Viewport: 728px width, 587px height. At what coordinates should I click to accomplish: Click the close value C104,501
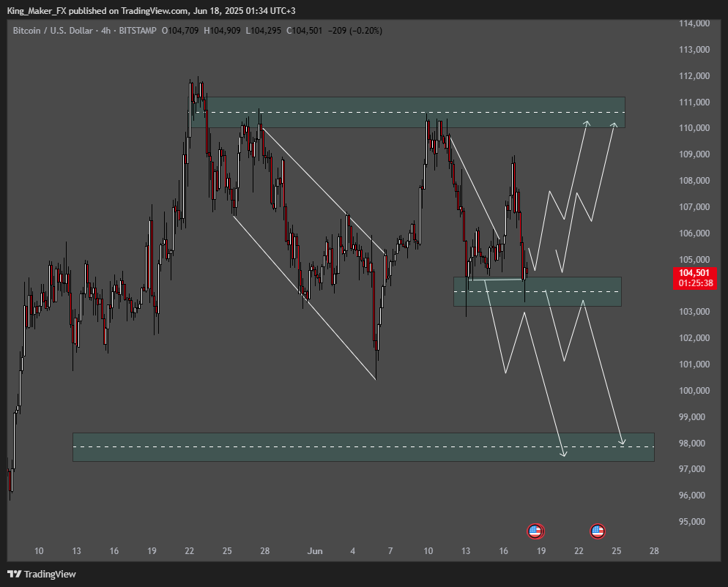tap(304, 31)
